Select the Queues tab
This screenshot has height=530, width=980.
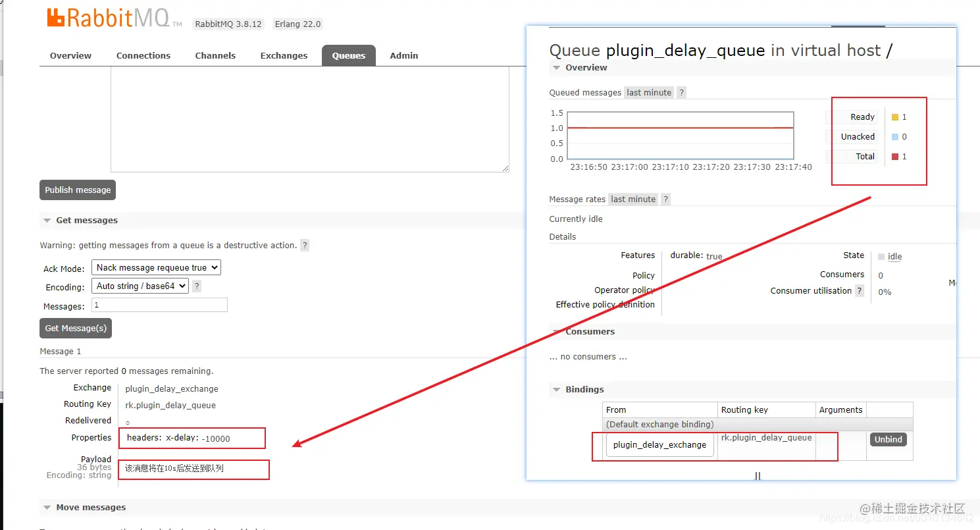[349, 55]
